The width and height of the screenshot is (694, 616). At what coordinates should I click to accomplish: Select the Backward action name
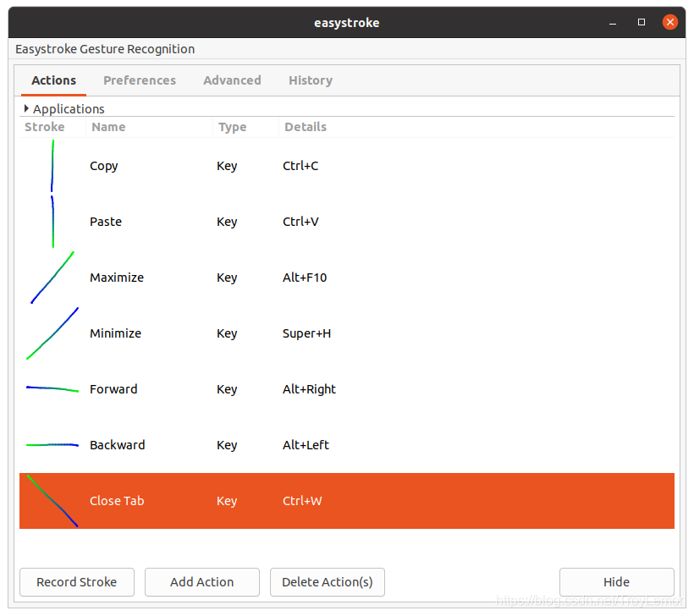click(117, 445)
